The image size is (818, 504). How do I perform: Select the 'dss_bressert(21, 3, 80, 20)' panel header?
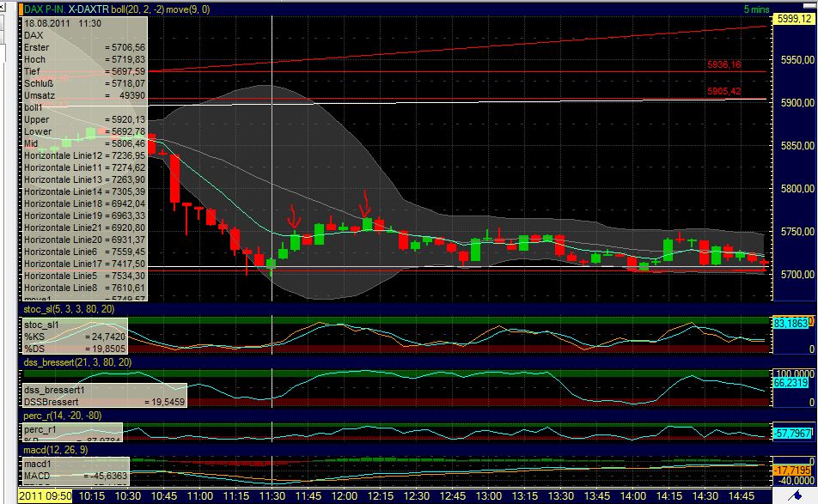[x=77, y=362]
